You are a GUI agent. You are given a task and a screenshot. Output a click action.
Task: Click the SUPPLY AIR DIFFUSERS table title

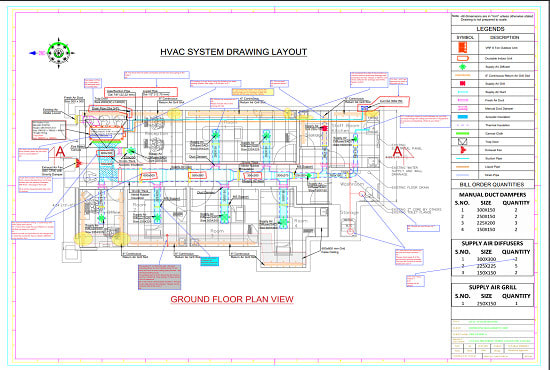click(492, 243)
